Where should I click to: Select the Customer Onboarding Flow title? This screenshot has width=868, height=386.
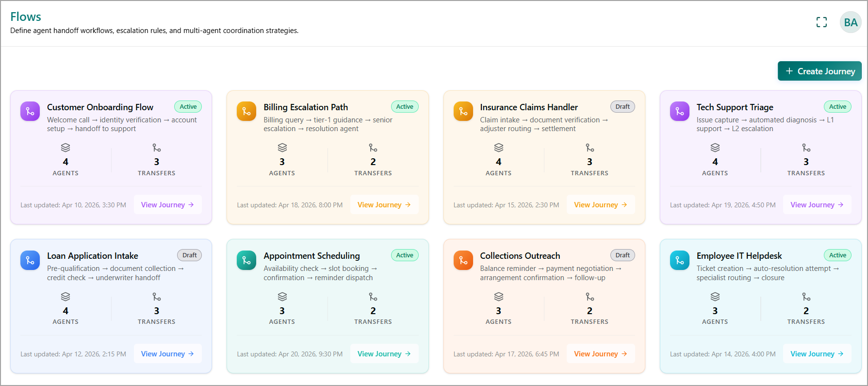click(x=100, y=107)
